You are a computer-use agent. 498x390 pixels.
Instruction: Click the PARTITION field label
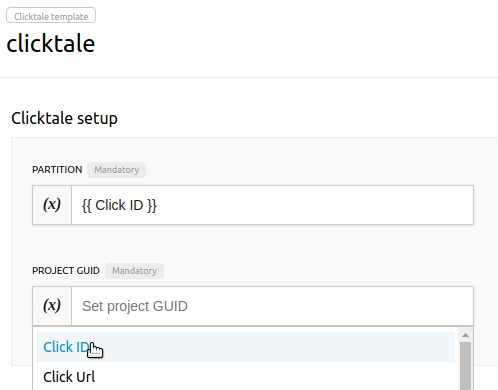coord(57,170)
